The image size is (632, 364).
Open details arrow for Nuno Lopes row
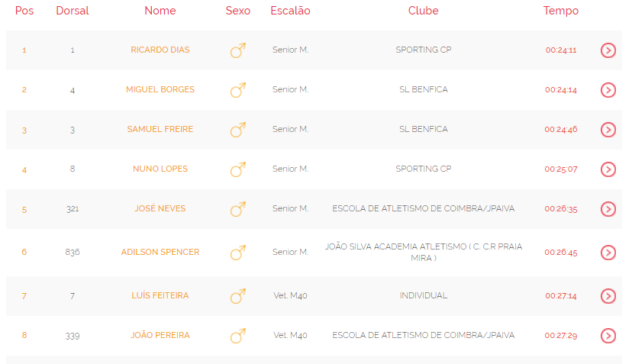point(608,169)
